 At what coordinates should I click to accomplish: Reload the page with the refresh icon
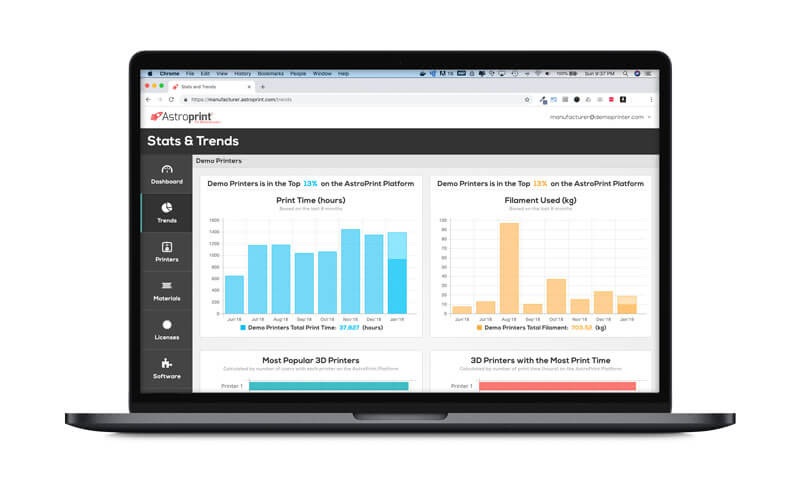pos(171,100)
